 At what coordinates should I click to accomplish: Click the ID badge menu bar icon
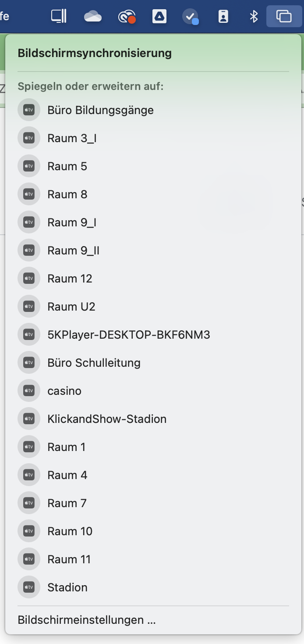223,17
